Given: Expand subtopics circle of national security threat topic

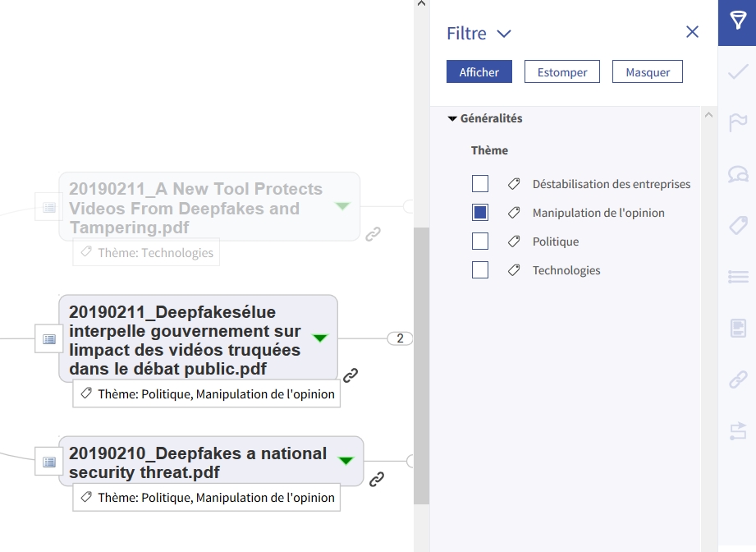Looking at the screenshot, I should click(x=410, y=462).
